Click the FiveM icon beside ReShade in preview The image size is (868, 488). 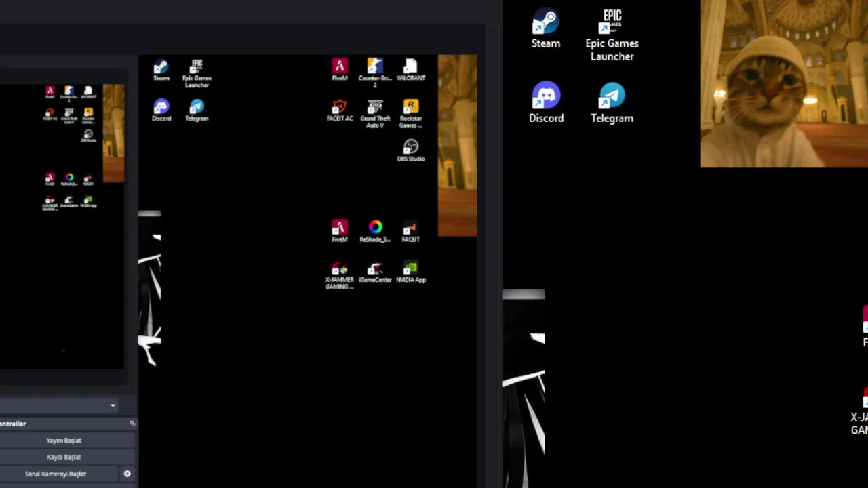340,231
